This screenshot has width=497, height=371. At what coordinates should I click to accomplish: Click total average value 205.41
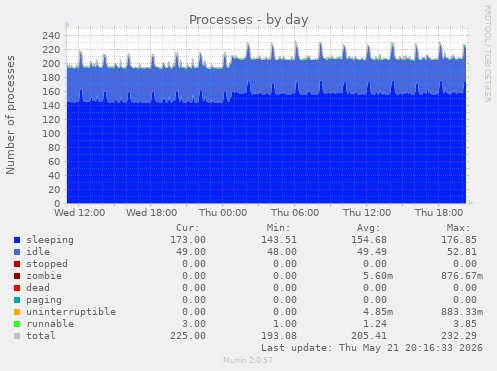pos(369,336)
